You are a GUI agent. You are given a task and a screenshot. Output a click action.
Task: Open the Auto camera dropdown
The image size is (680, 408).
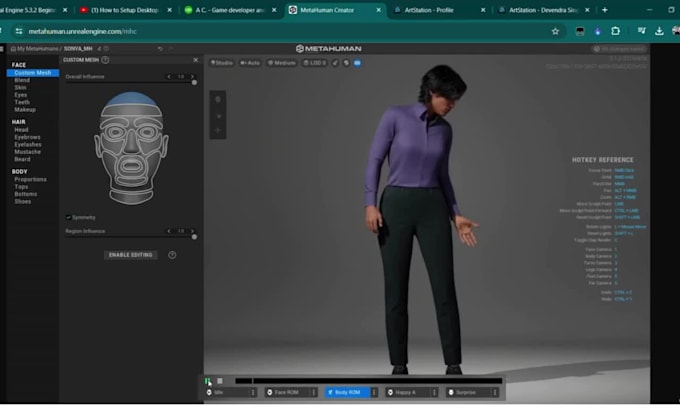[250, 63]
